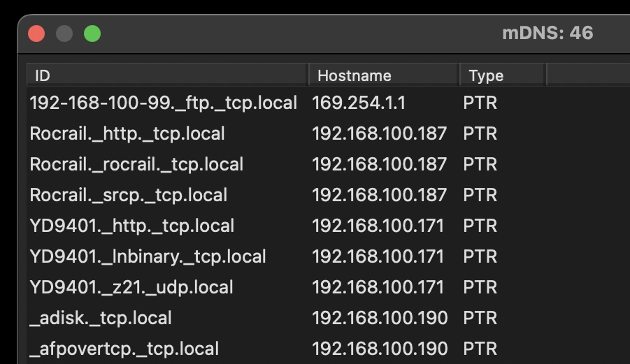Choose the YD9401._lnbinary._tcp.local record
The width and height of the screenshot is (630, 364).
148,256
